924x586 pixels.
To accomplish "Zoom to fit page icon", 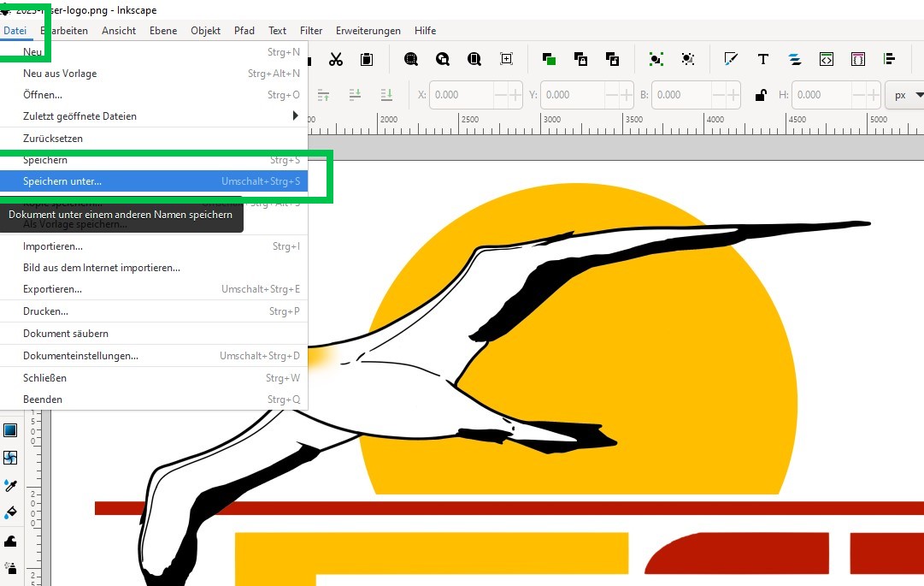I will coord(474,59).
